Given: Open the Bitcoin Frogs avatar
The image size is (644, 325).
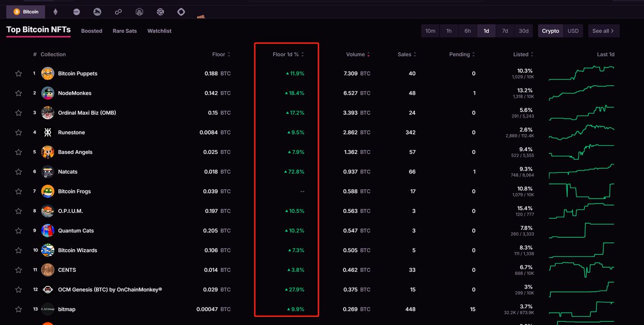Looking at the screenshot, I should [x=48, y=191].
